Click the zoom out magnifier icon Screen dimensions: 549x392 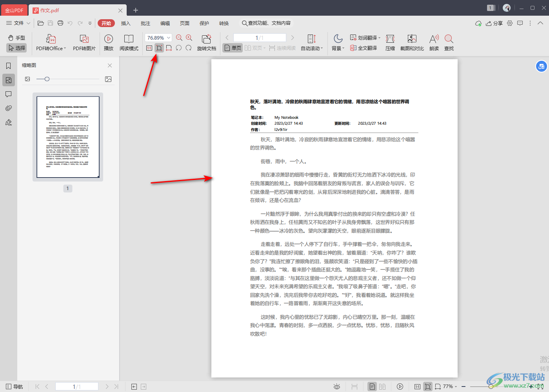pyautogui.click(x=179, y=38)
